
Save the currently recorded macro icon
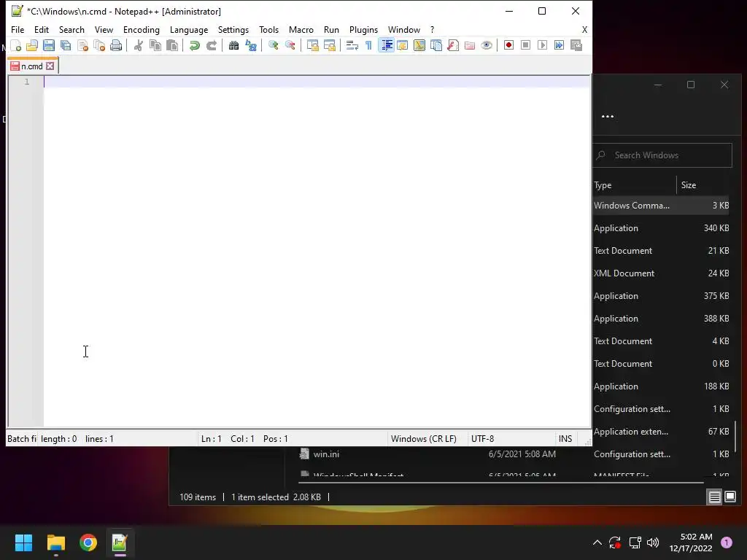(x=576, y=45)
